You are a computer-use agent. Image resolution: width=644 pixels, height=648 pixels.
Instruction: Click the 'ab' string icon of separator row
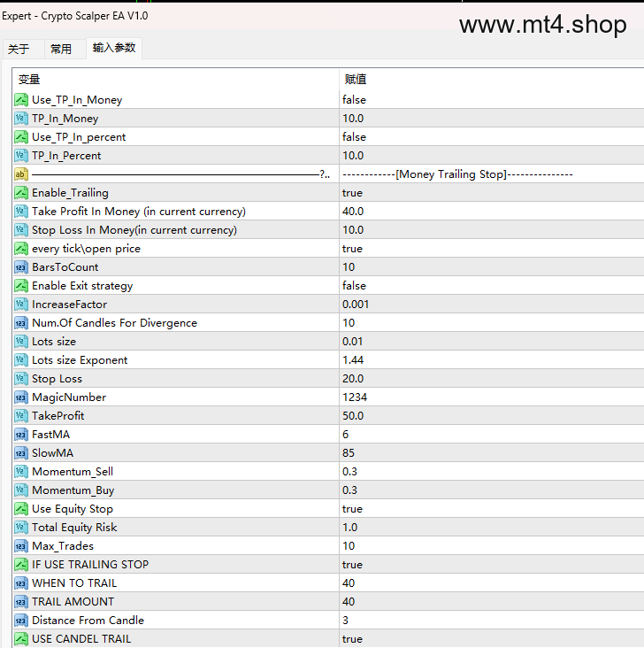(21, 174)
